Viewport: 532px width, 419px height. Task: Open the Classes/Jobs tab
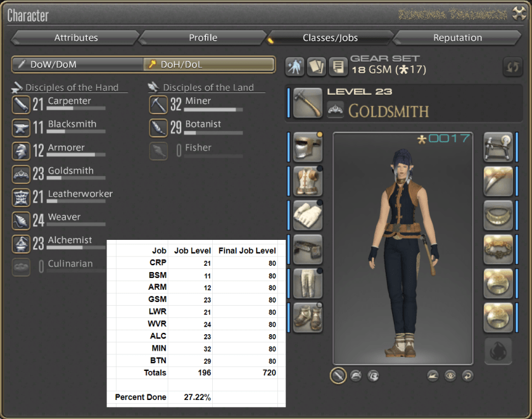tap(329, 37)
